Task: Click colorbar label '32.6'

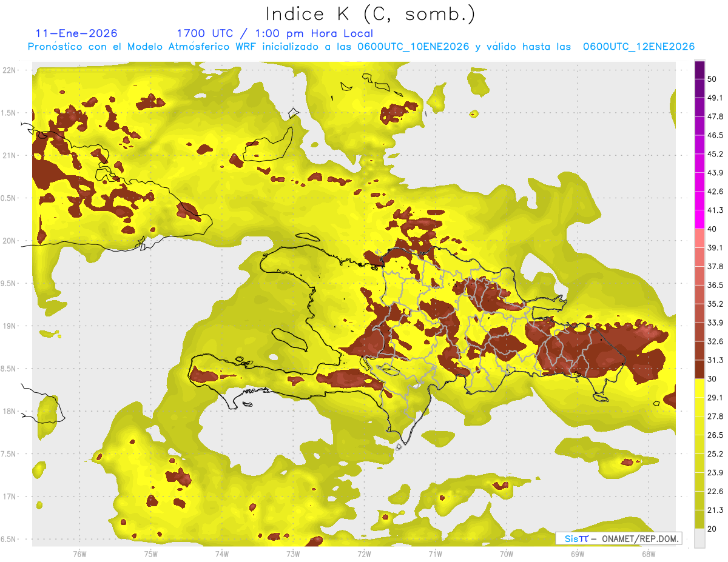Action: 715,341
